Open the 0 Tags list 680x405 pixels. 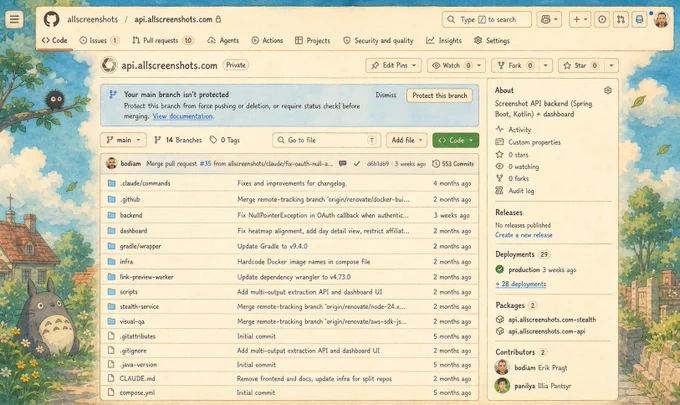click(225, 140)
